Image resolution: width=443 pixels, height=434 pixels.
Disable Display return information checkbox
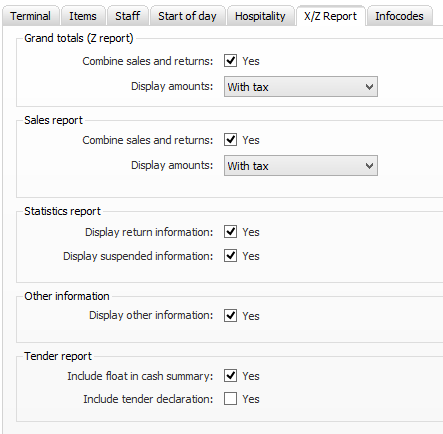click(230, 232)
